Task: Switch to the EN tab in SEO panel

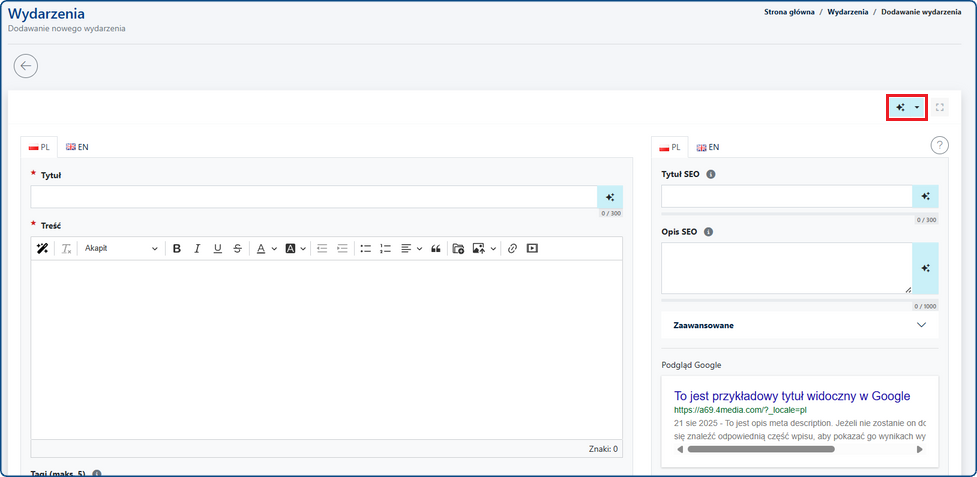Action: 708,147
